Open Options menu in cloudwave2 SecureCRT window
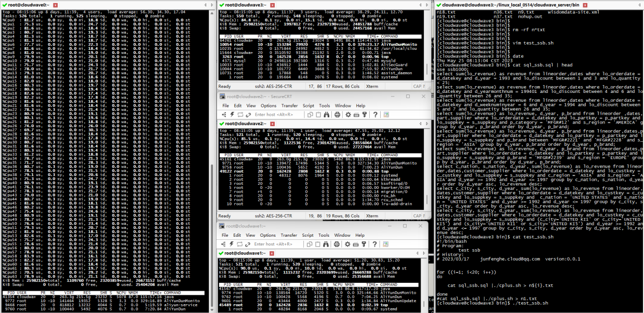This screenshot has width=644, height=313. click(x=269, y=106)
